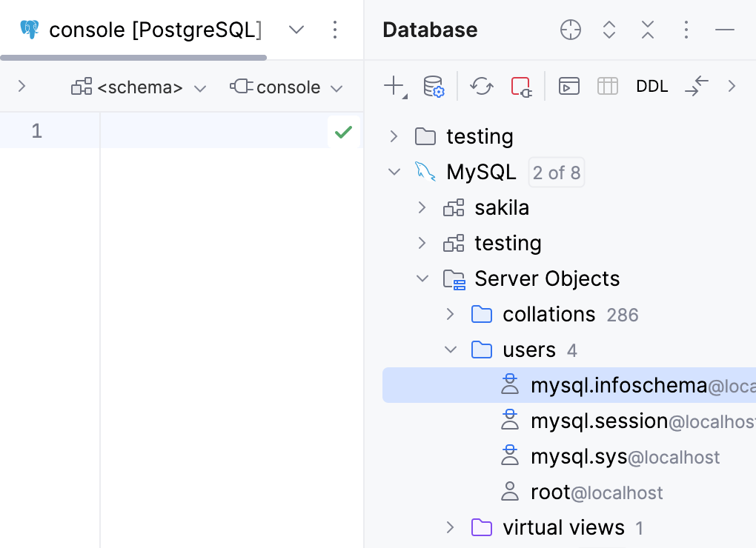Open Data Source Properties settings
Image resolution: width=756 pixels, height=548 pixels.
[434, 86]
